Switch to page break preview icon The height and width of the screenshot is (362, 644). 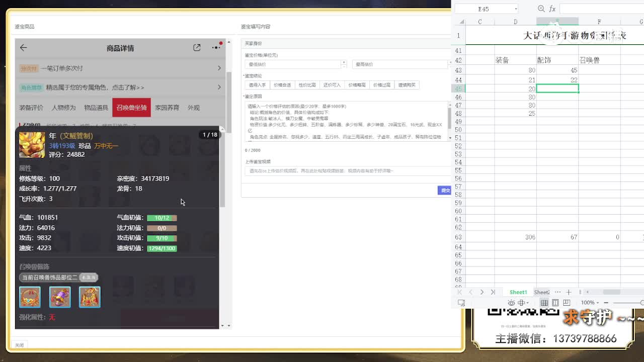(567, 303)
